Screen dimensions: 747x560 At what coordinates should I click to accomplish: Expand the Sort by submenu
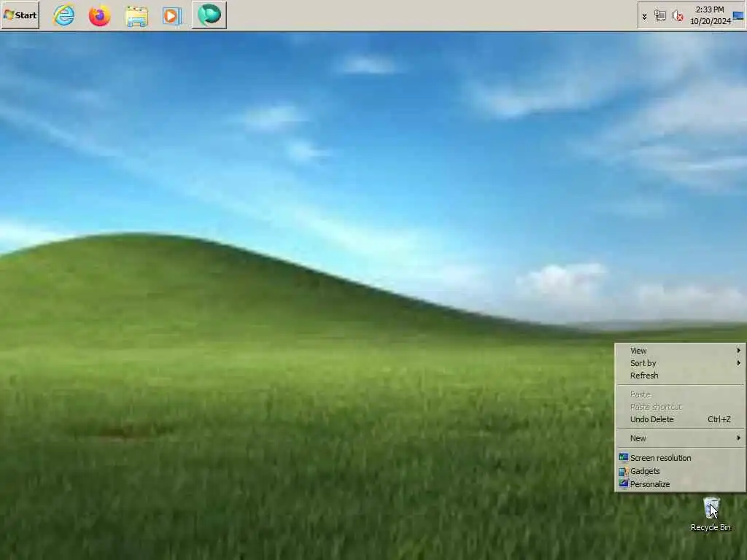[680, 363]
